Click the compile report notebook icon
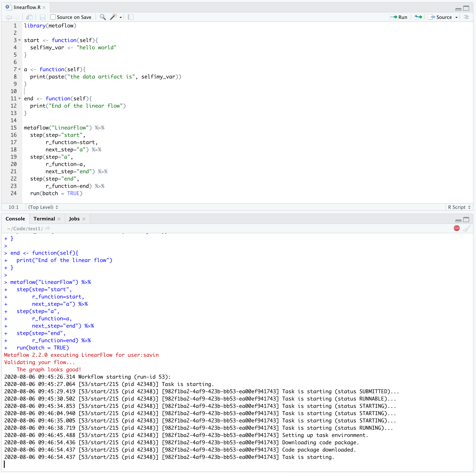Viewport: 476px width, 473px height. pos(131,17)
